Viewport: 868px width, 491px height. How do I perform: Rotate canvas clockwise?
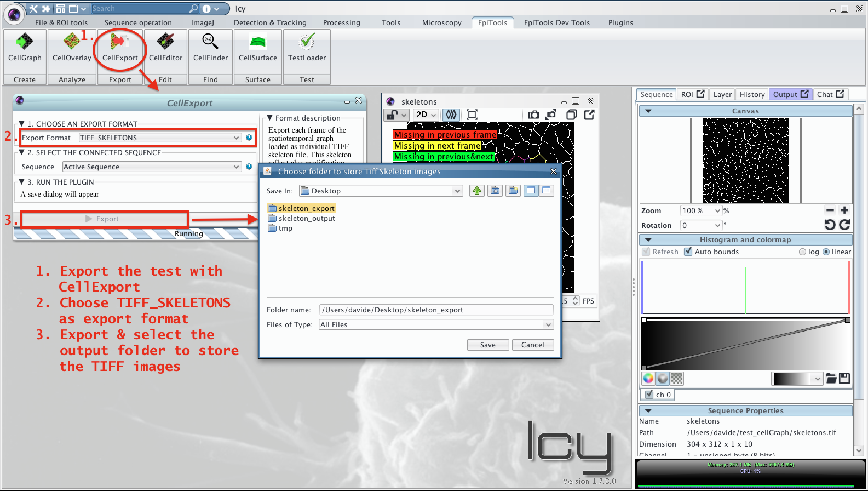[844, 225]
